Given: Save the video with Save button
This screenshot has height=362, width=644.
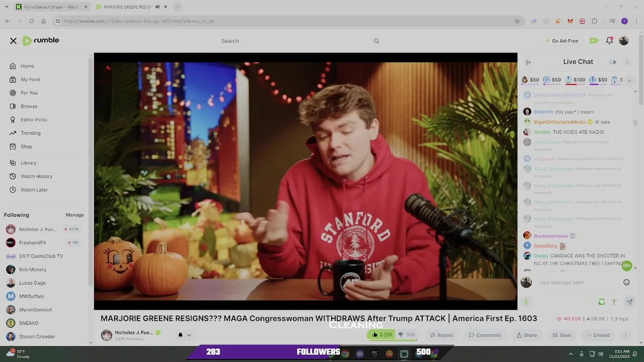Looking at the screenshot, I should click(x=561, y=335).
